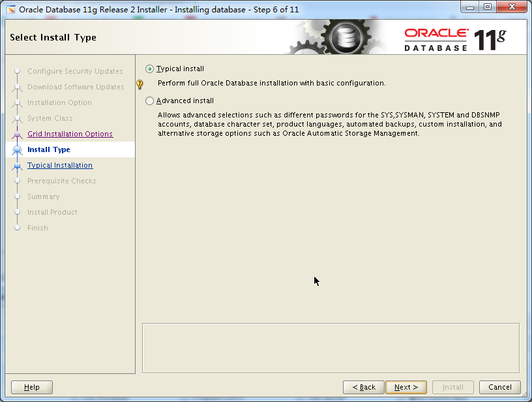Click the disabled Install button

point(453,387)
